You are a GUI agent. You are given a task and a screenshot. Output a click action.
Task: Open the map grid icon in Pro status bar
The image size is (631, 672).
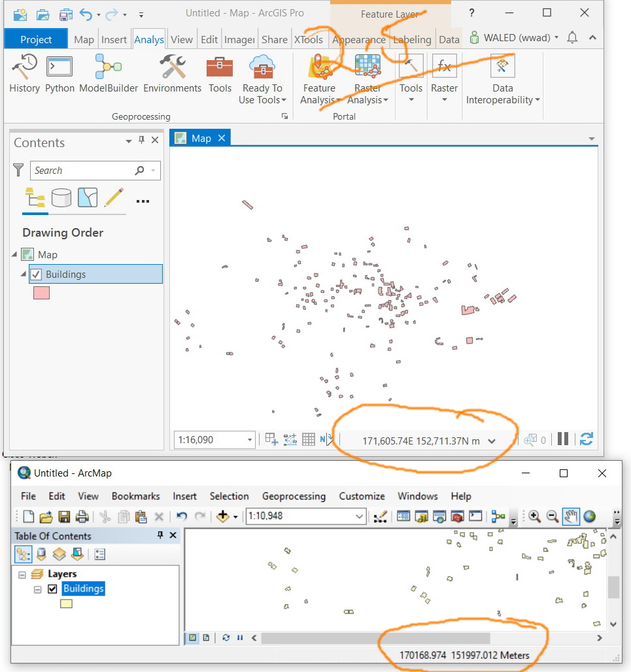(x=308, y=439)
